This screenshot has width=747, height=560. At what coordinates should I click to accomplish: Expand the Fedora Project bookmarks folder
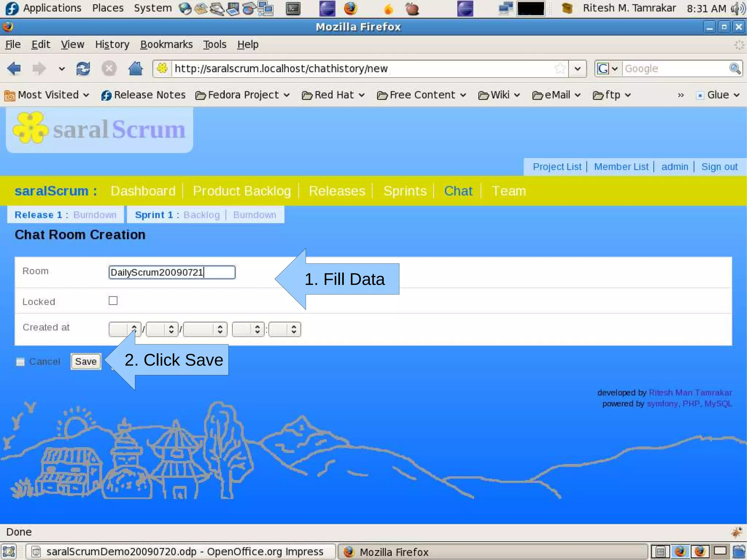[x=243, y=95]
